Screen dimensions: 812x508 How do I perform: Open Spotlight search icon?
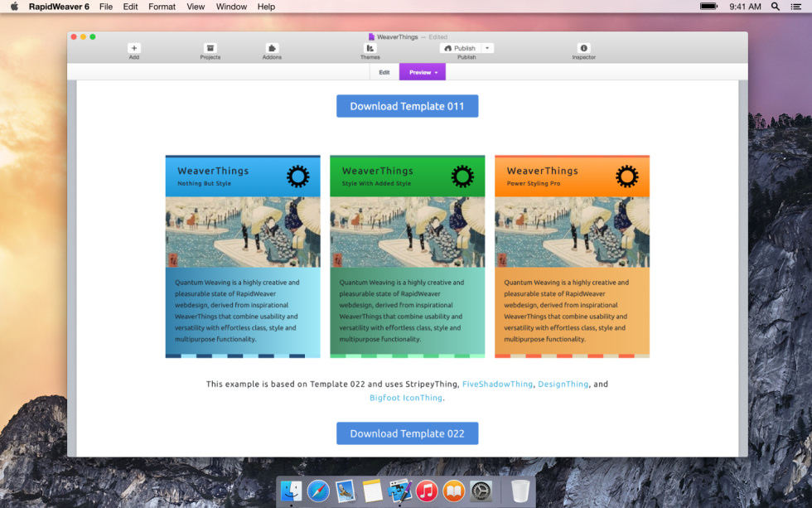(x=776, y=6)
